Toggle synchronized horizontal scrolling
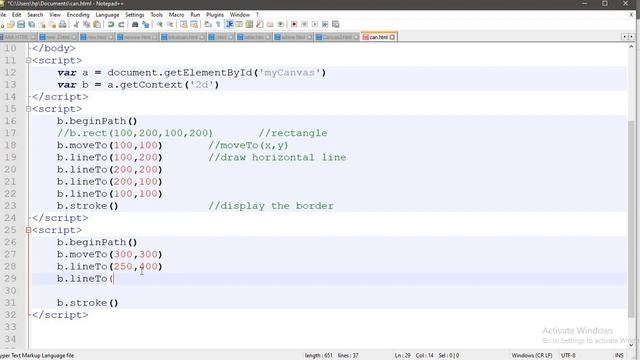This screenshot has width=640, height=360. coord(194,24)
